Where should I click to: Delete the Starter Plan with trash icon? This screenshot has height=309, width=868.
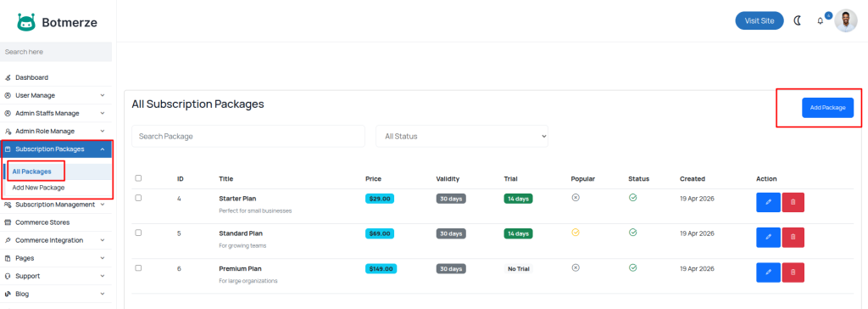point(793,203)
